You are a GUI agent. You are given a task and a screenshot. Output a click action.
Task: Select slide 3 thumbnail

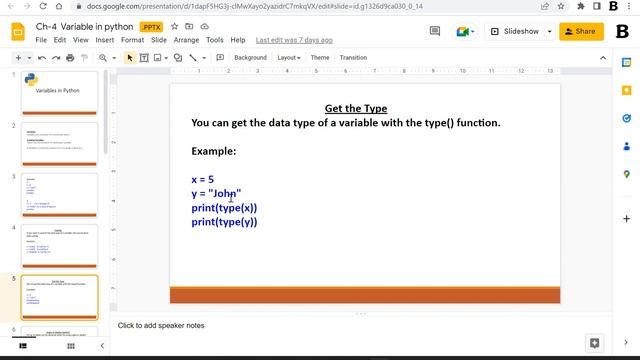tap(60, 195)
